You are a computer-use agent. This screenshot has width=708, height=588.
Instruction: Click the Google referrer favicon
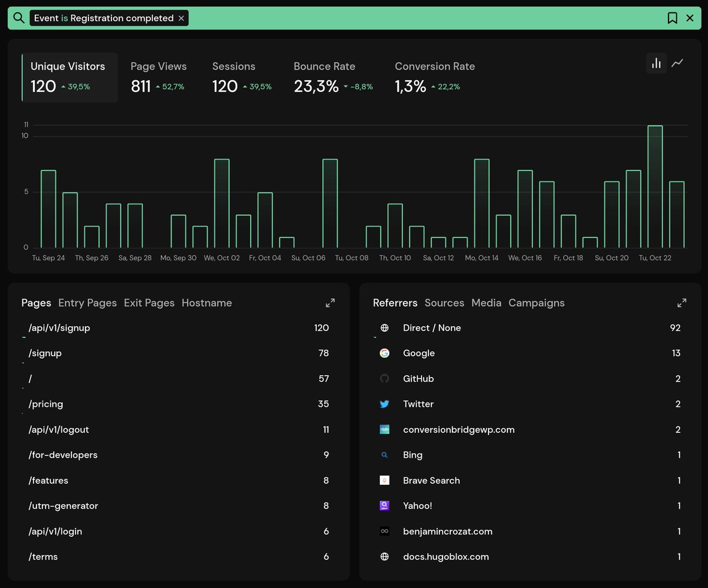tap(384, 353)
